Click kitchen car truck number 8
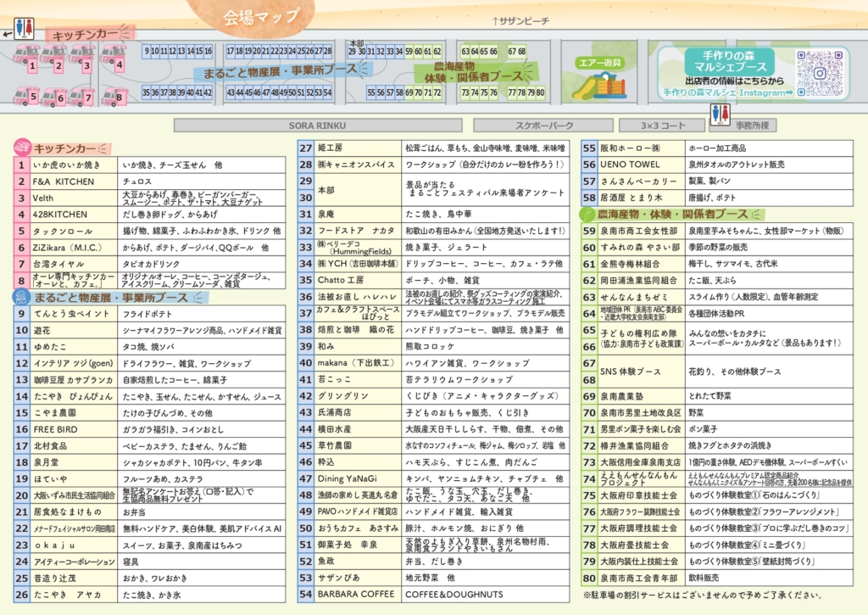 (113, 96)
